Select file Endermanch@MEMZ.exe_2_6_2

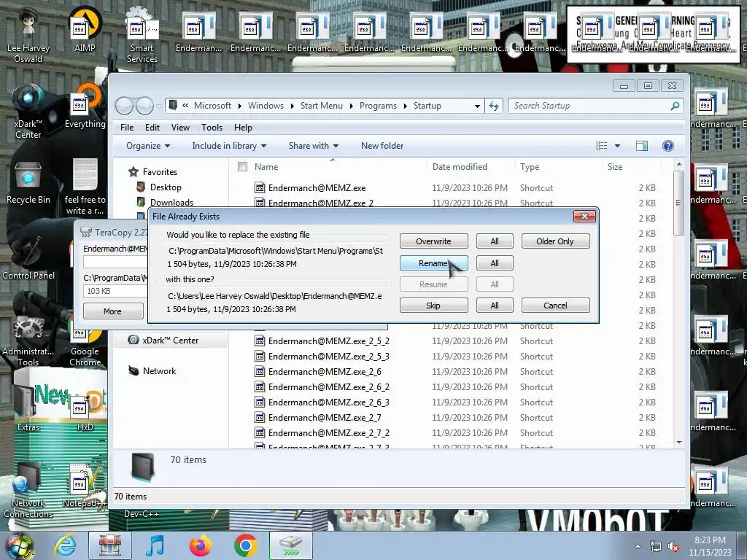pyautogui.click(x=329, y=387)
